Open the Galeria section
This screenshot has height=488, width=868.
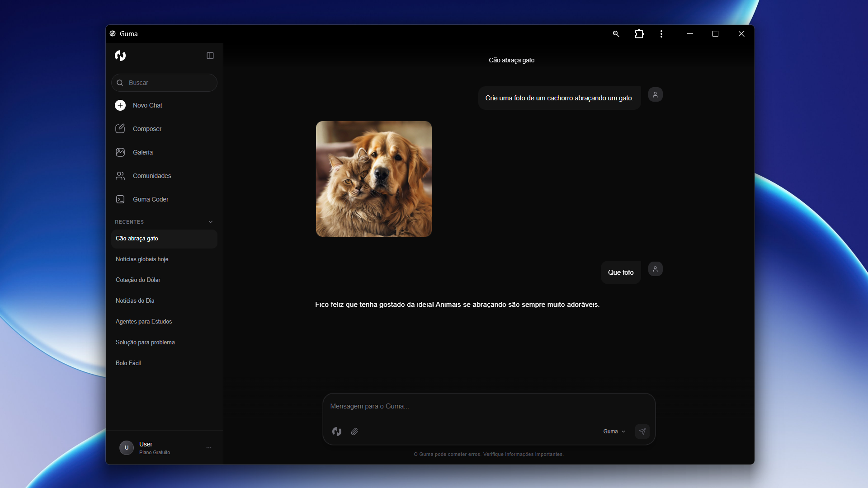coord(143,152)
